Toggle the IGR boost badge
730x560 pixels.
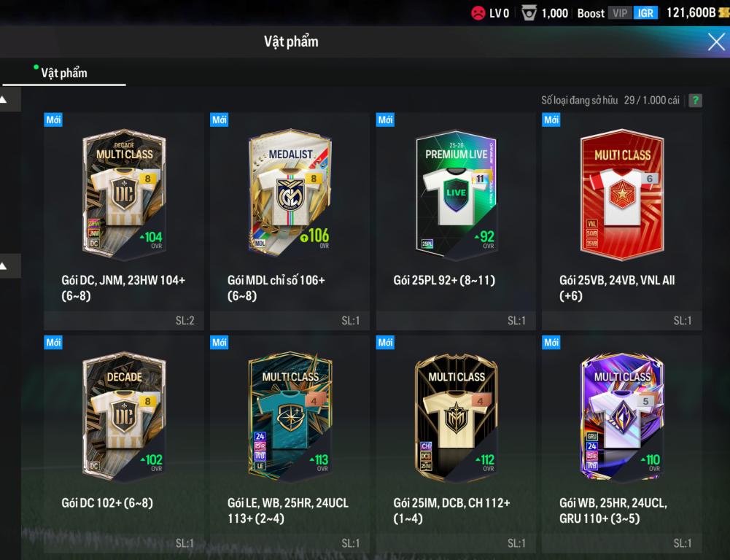pos(645,13)
